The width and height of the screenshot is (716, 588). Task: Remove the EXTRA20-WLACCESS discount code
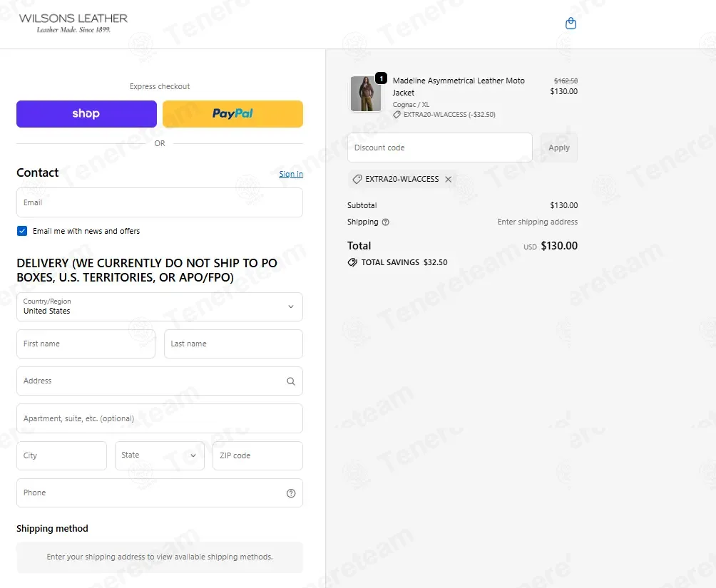click(449, 179)
